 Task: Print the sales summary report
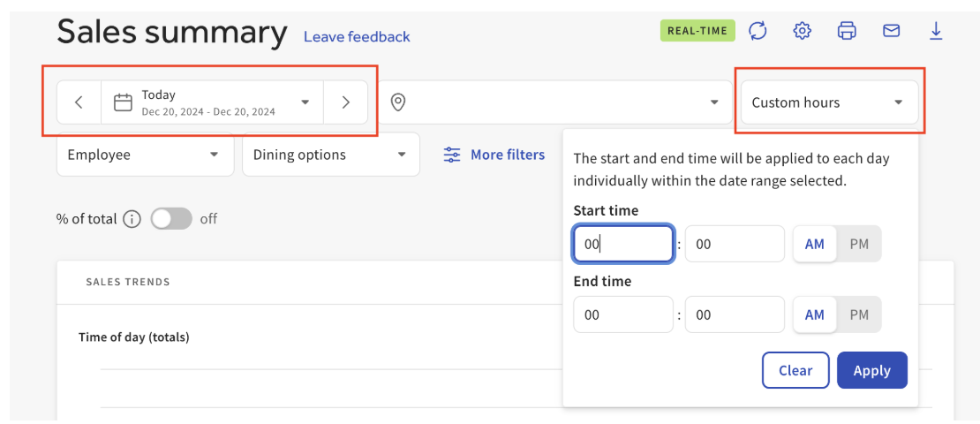pos(847,31)
